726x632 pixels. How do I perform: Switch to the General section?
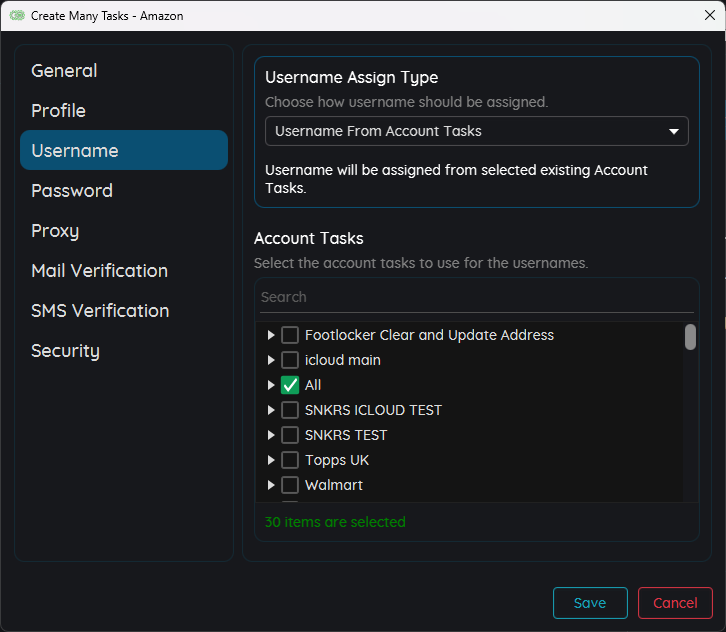point(64,71)
